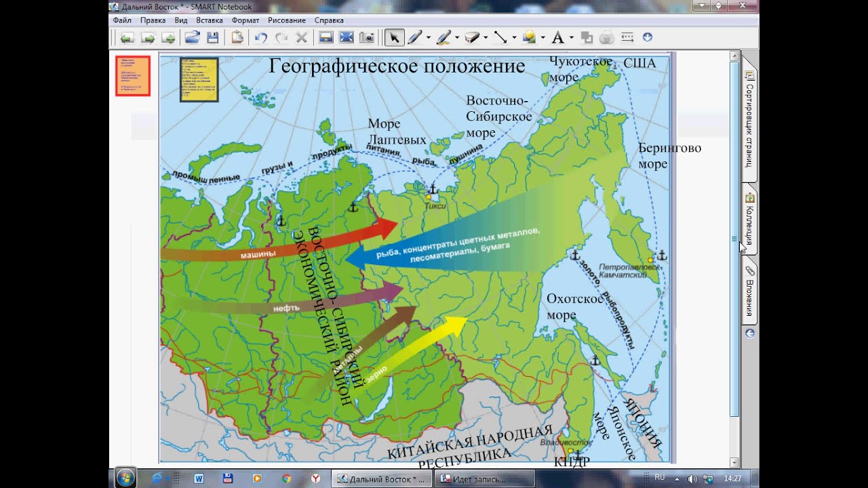Screen dimensions: 868x488
Task: Open the Вложения side tab
Action: (x=749, y=291)
